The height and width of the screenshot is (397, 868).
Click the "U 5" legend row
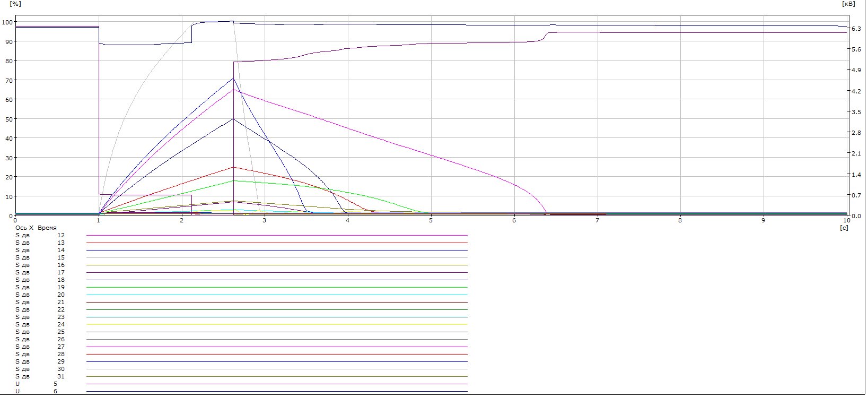click(241, 384)
